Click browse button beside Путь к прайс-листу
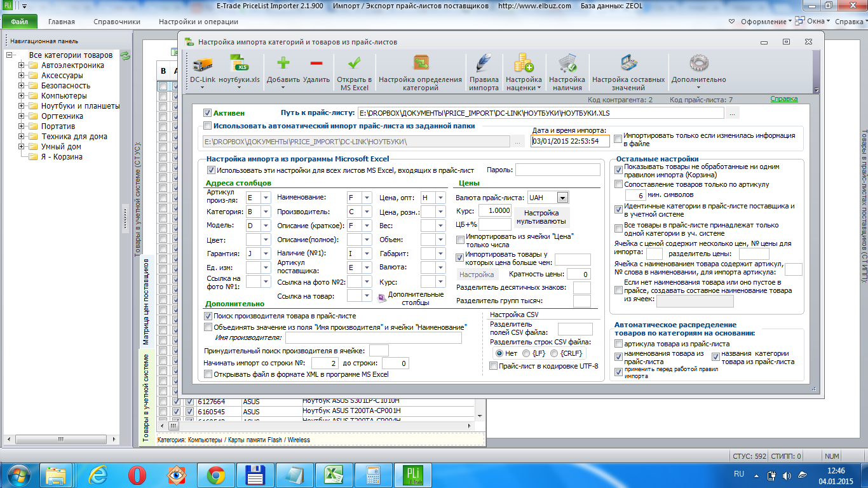This screenshot has width=868, height=488. [733, 113]
